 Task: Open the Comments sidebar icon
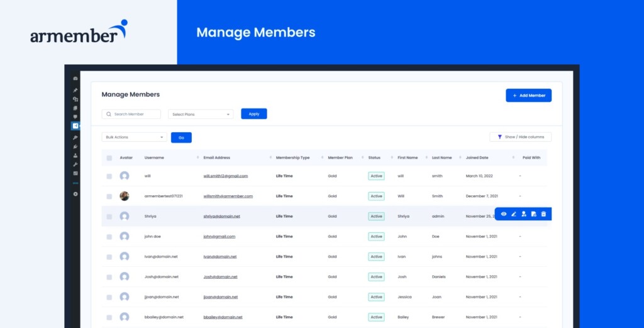75,117
